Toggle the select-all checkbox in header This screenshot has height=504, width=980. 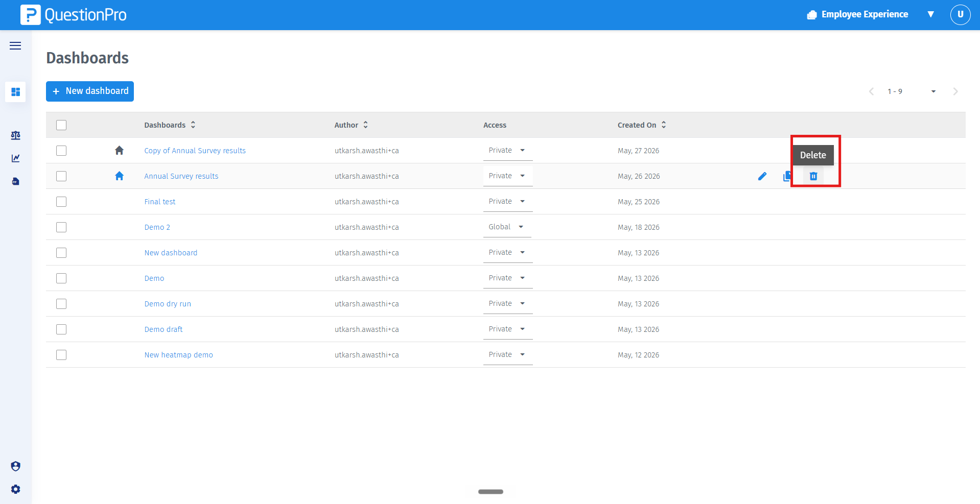point(61,125)
